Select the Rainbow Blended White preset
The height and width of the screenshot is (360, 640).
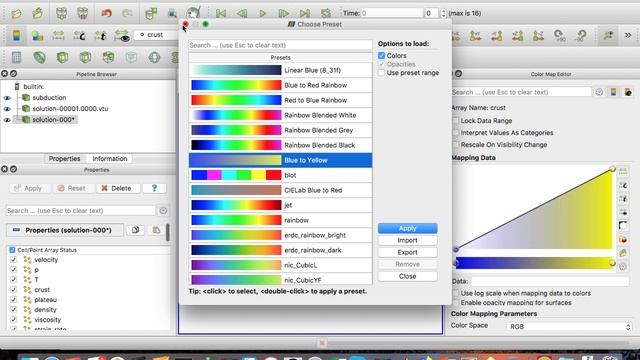tap(280, 115)
